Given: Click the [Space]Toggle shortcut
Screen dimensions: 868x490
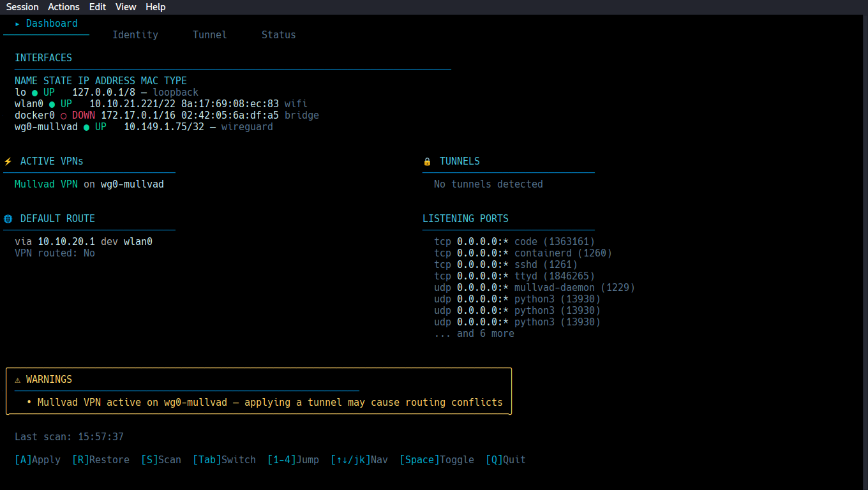Looking at the screenshot, I should pyautogui.click(x=437, y=460).
